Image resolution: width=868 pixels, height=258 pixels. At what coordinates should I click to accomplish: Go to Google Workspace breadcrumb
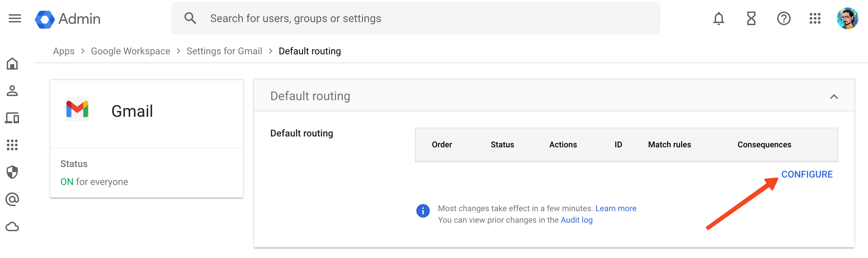[131, 51]
